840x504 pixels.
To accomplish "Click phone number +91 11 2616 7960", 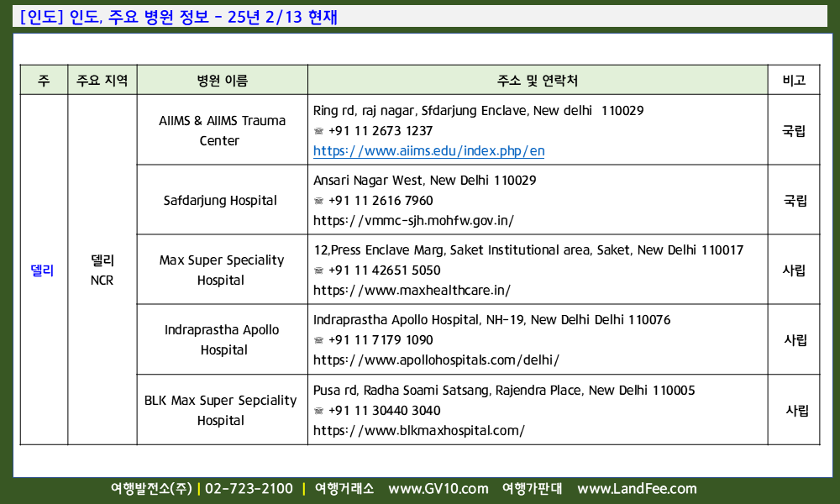I will (381, 201).
